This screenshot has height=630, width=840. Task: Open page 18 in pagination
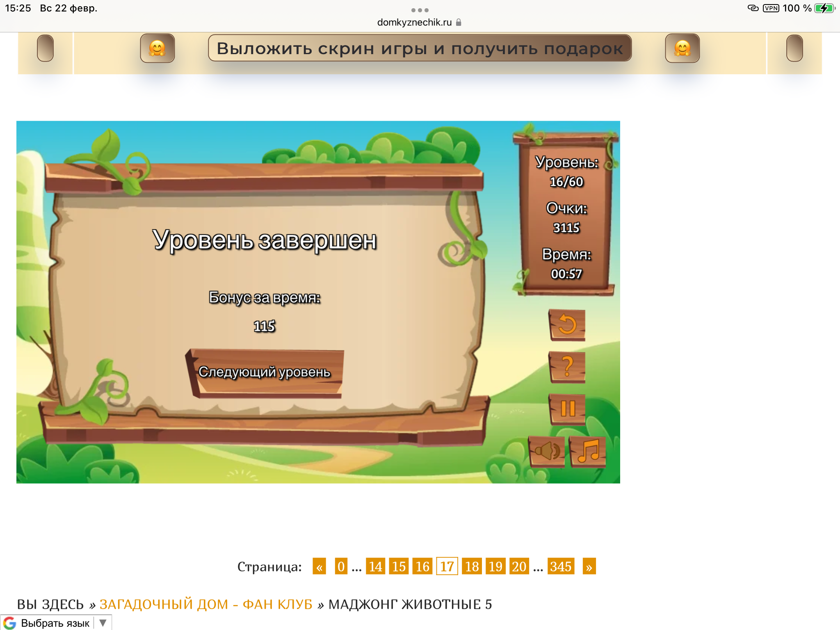tap(472, 566)
